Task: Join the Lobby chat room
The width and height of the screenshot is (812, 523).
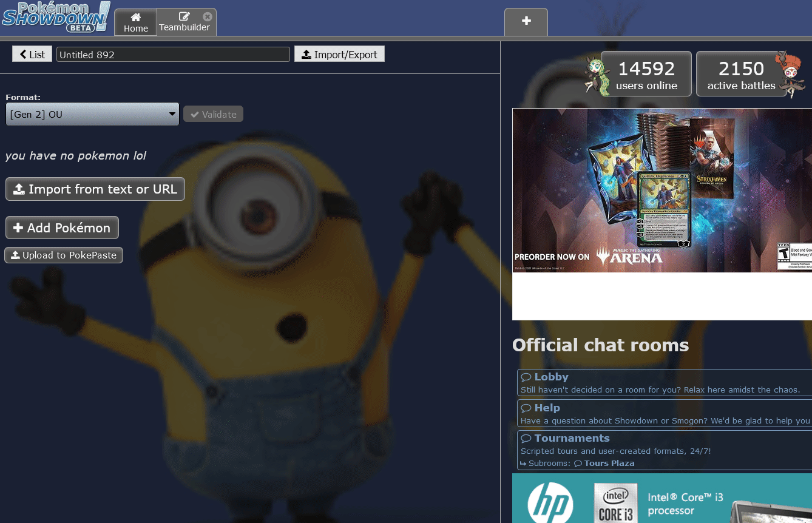Action: (x=665, y=383)
